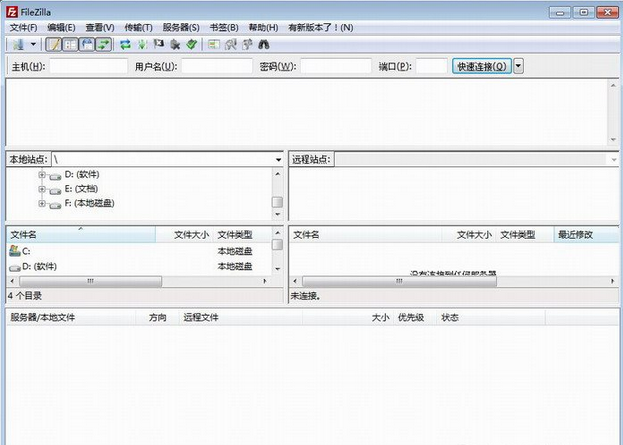This screenshot has height=445, width=623.
Task: Open the Site Manager toolbar icon
Action: (x=17, y=44)
